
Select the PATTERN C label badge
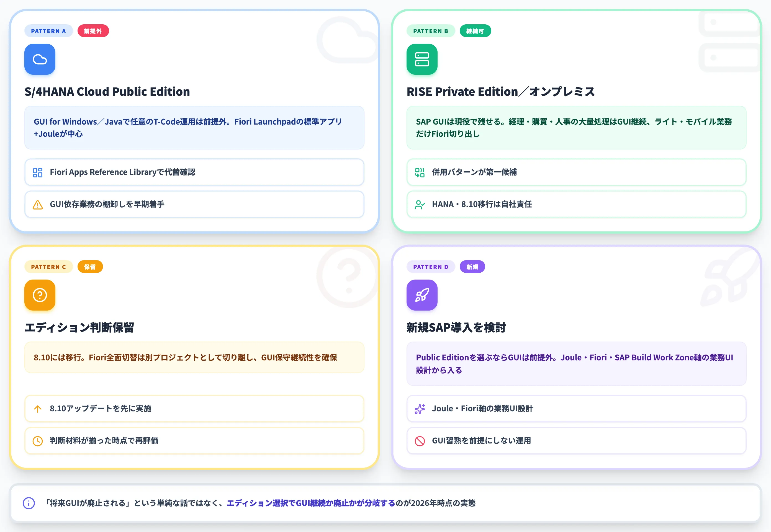click(49, 267)
